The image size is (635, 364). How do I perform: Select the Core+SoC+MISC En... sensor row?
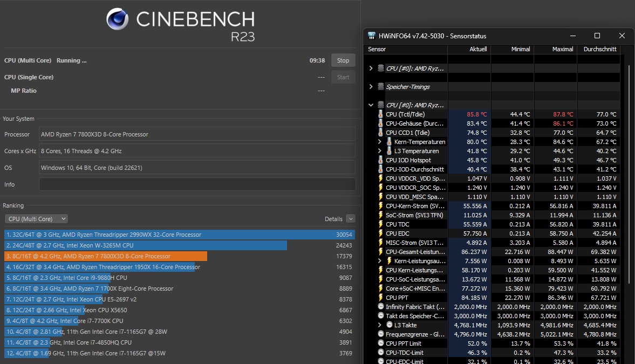[492, 289]
